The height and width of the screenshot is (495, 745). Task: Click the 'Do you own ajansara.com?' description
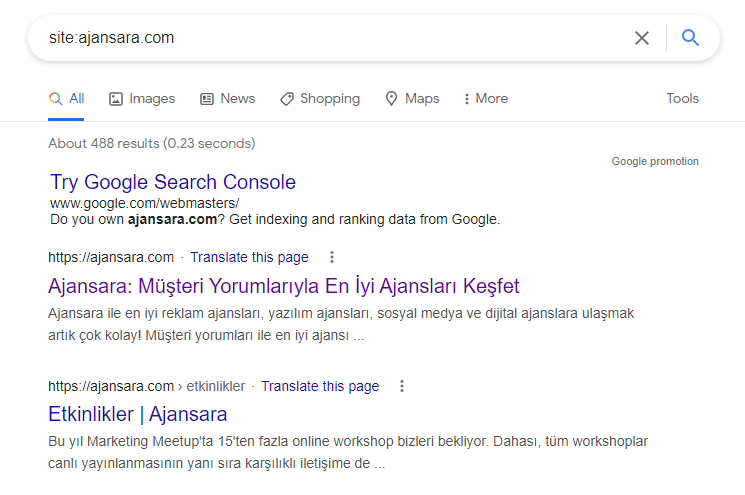tap(275, 219)
